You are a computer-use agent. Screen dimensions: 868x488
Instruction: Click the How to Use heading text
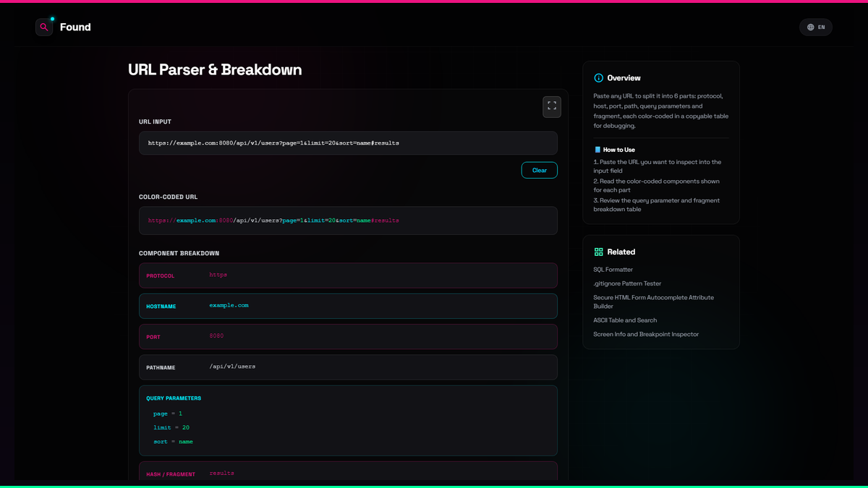tap(619, 150)
